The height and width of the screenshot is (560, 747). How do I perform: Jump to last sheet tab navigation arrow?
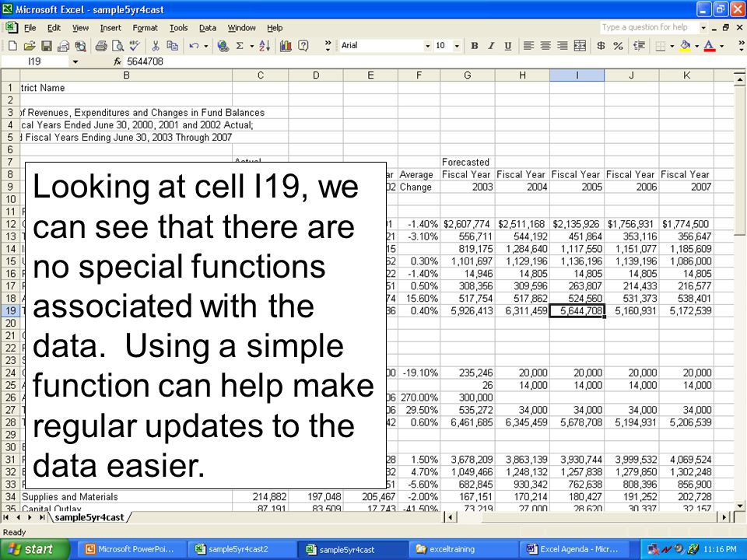point(42,517)
